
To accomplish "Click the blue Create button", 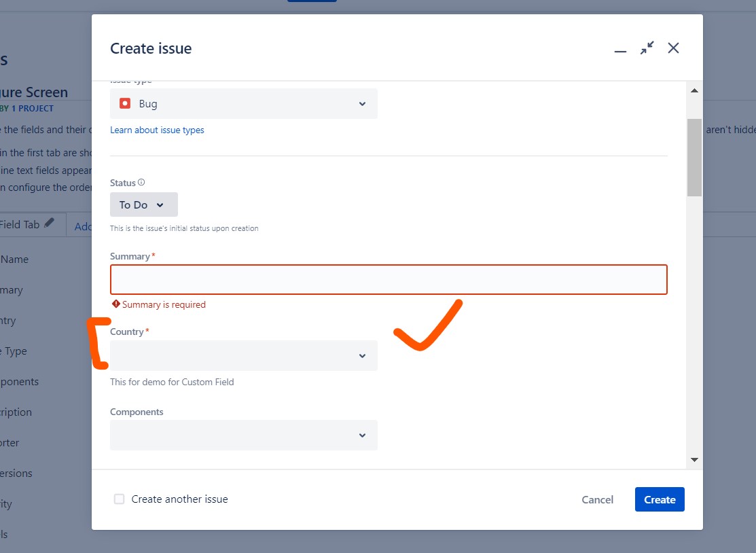I will 659,499.
